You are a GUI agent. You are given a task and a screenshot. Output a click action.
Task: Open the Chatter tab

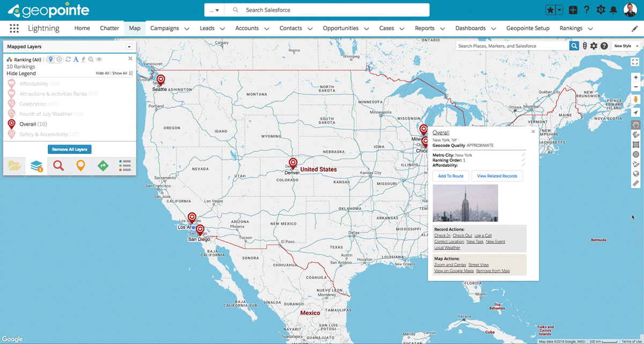point(109,28)
